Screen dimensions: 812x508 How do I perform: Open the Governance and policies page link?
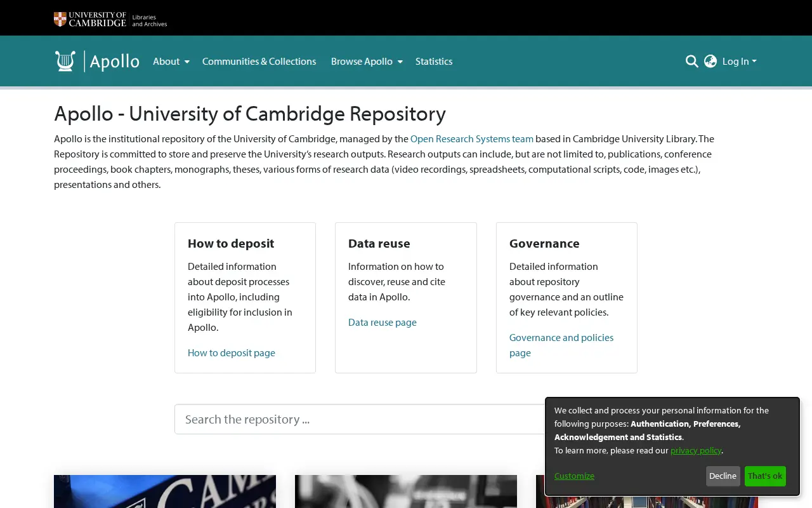point(561,345)
